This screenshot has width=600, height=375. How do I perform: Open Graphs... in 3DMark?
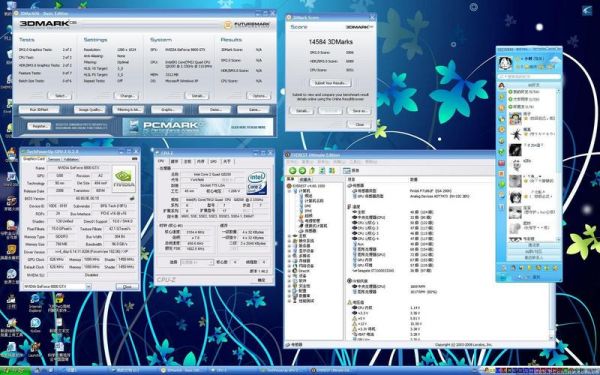pos(167,110)
